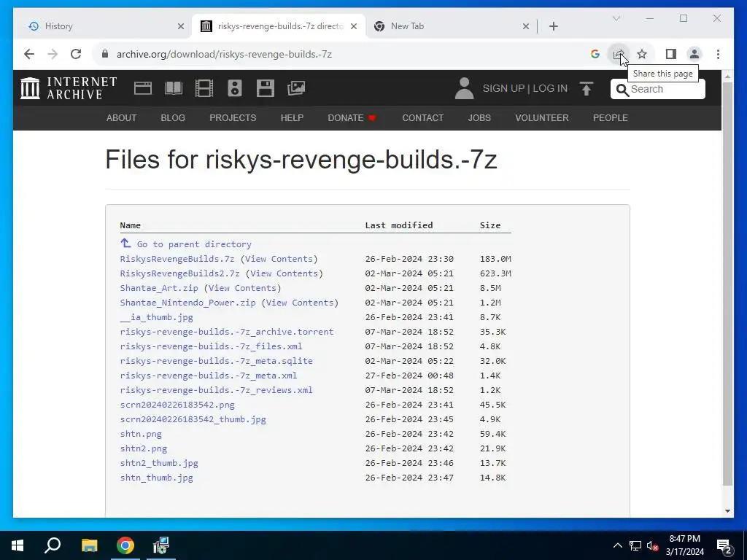The height and width of the screenshot is (560, 747).
Task: Open scrn20240226183542.png
Action: click(177, 405)
